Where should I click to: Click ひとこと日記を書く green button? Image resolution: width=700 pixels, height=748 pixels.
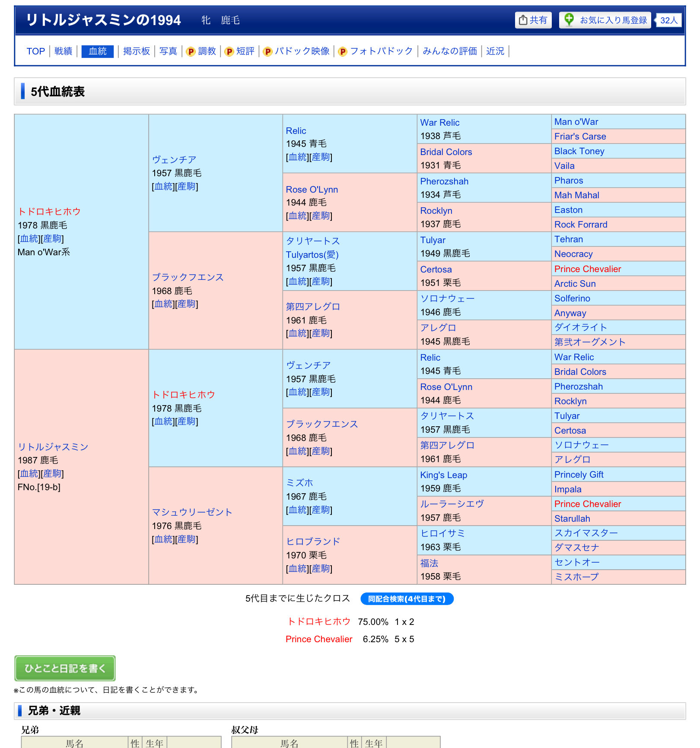click(65, 669)
